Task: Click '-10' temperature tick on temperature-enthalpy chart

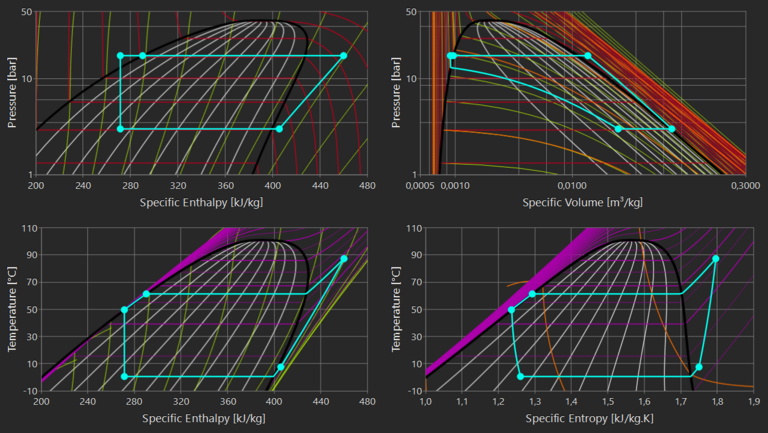Action: pyautogui.click(x=29, y=391)
